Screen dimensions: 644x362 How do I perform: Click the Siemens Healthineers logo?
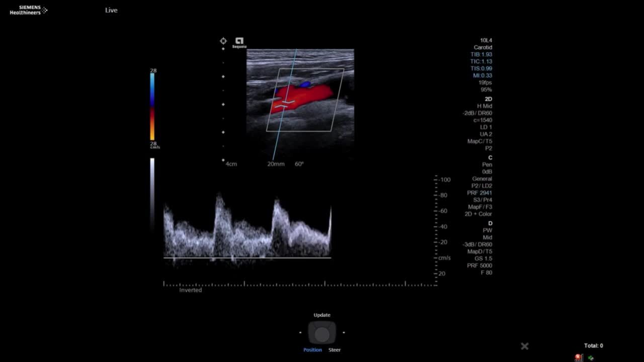pyautogui.click(x=28, y=10)
